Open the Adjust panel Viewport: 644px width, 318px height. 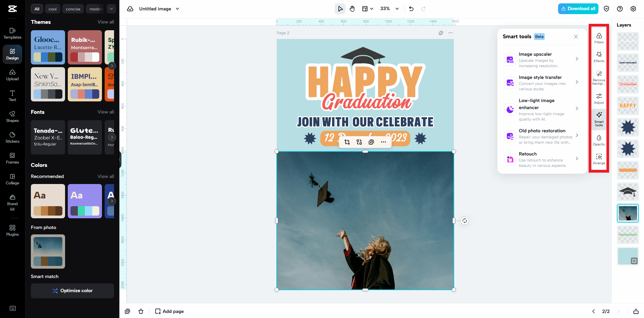click(599, 98)
